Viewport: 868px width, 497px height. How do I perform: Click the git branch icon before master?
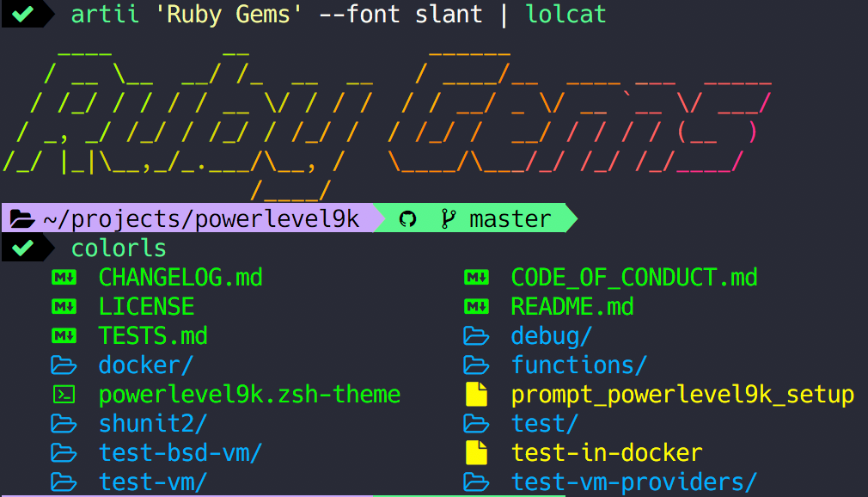point(449,219)
